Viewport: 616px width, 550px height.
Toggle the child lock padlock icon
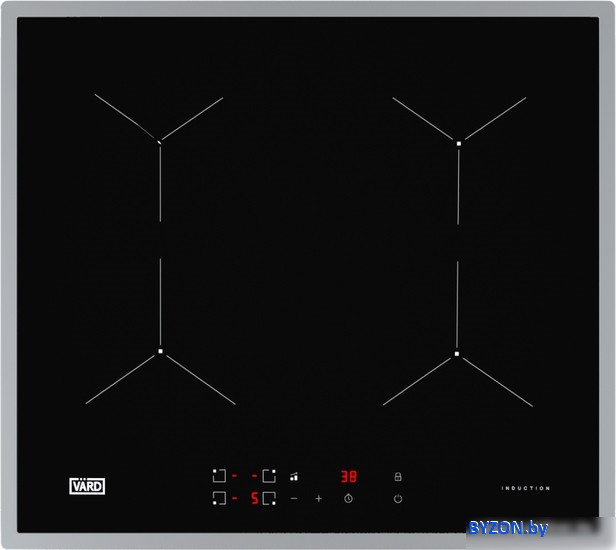[398, 477]
